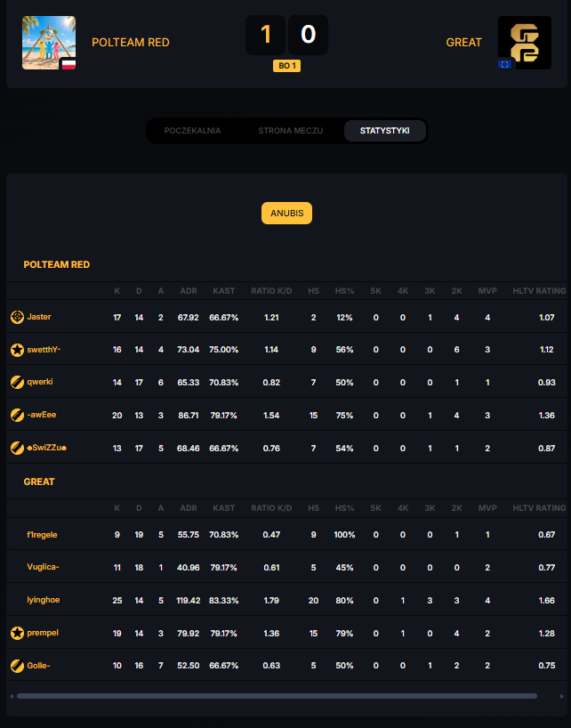Viewport: 571px width, 728px height.
Task: Click the striped badge icon beside -awEee
Action: click(17, 415)
